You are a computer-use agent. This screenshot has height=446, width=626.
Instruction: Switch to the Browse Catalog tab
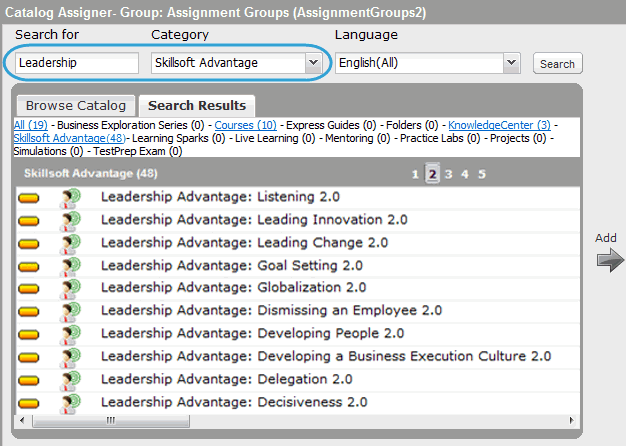76,105
